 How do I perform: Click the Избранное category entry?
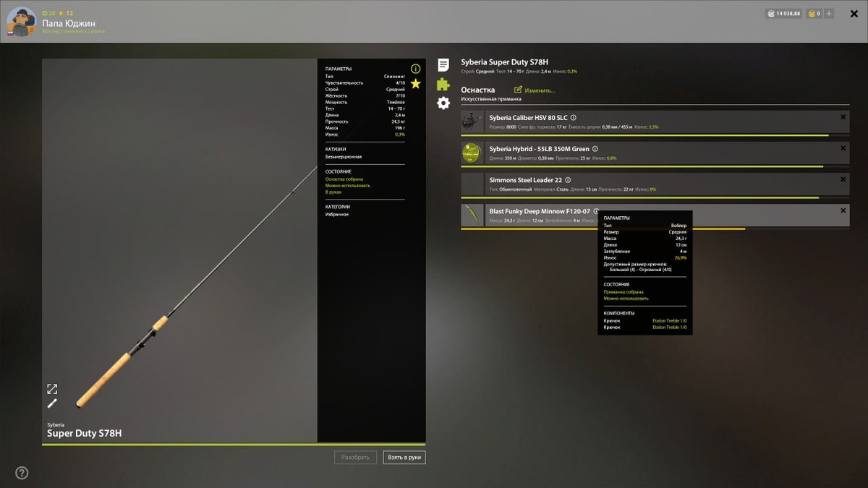[337, 214]
